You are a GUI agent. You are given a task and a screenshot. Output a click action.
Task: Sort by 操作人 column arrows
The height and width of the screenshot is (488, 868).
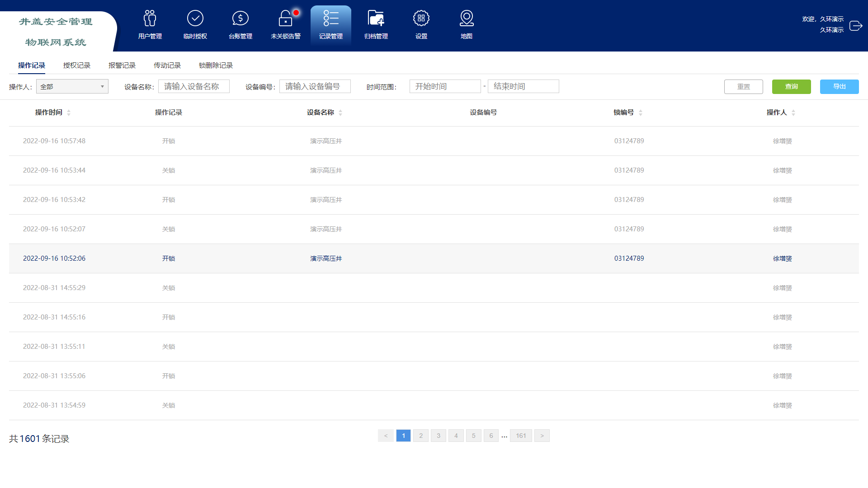793,113
